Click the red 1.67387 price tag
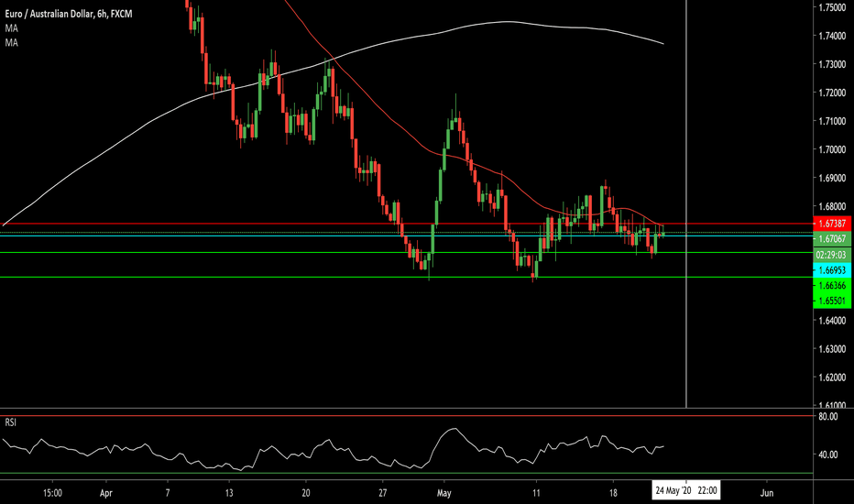Viewport: 854px width, 504px height. [x=832, y=224]
